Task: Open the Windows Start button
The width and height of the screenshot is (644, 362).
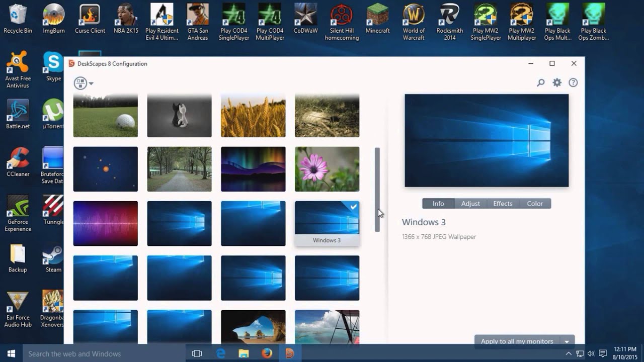Action: [x=11, y=353]
